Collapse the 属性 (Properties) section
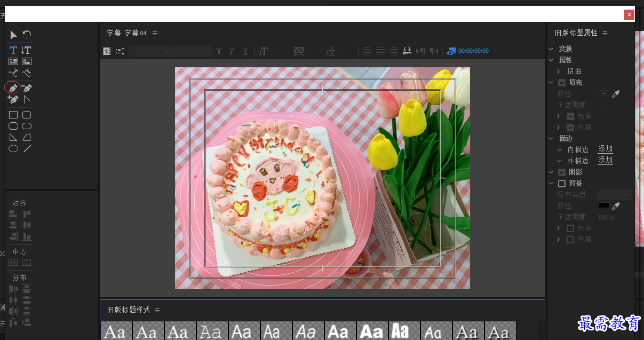 point(552,60)
